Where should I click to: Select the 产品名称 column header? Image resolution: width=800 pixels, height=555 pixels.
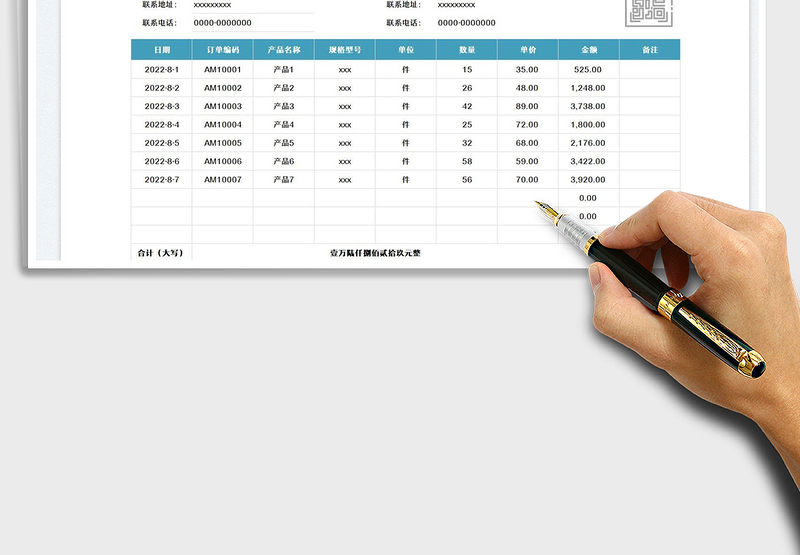[x=284, y=49]
